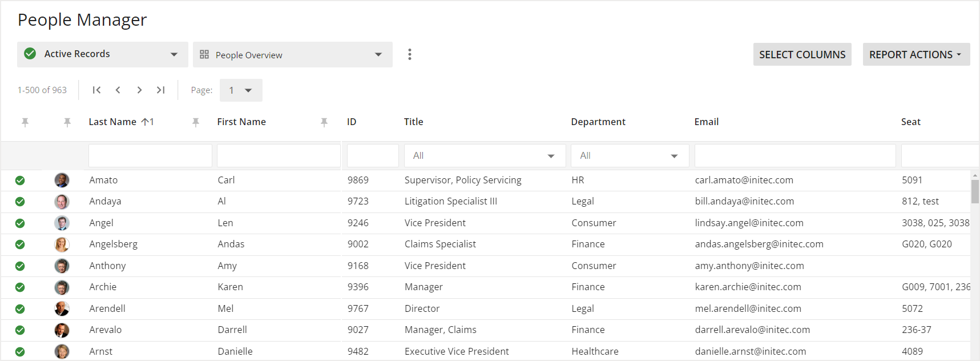
Task: Toggle active status check for Carl Amato
Action: 20,181
